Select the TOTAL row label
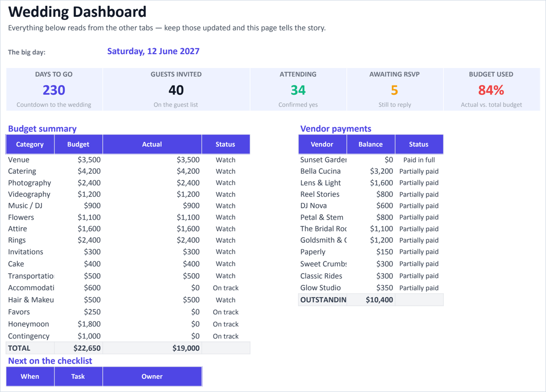Screen dimensions: 546x392 tap(30, 348)
